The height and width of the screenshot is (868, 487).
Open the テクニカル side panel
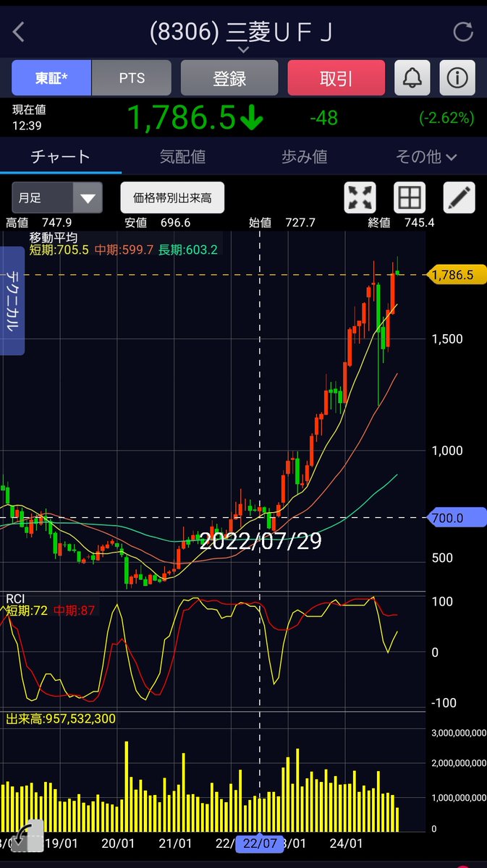pyautogui.click(x=12, y=301)
